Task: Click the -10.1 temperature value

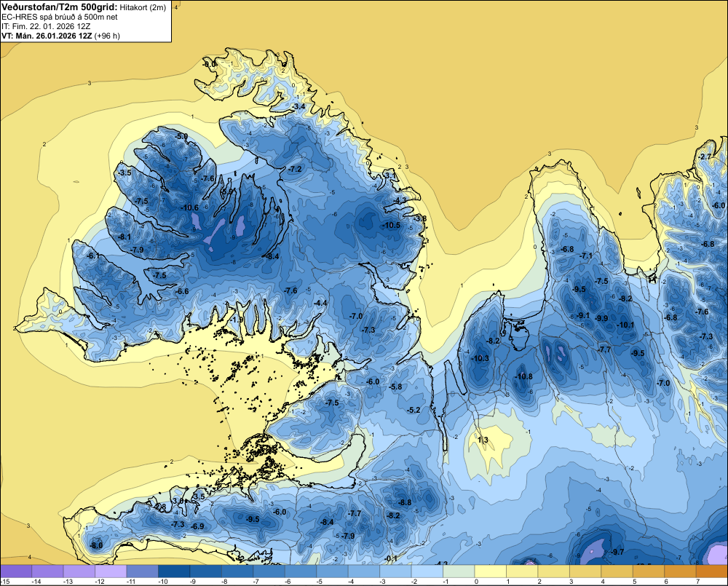Action: click(x=625, y=325)
